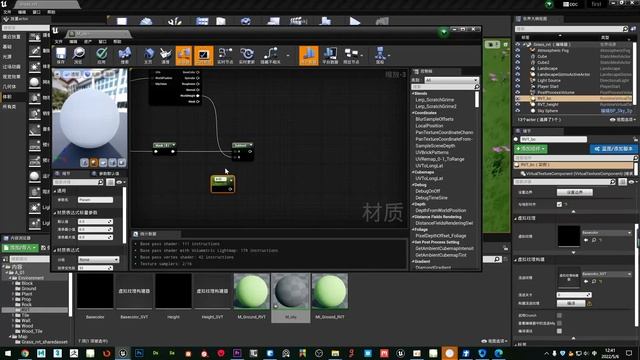640x360 pixels.
Task: Toggle visibility eye of Player Start actor
Action: coord(518,87)
